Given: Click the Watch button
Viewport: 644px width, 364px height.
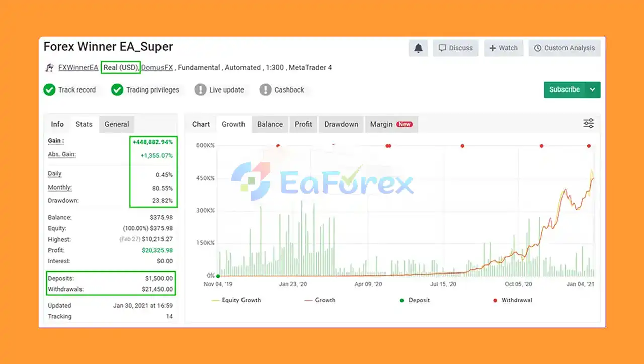Looking at the screenshot, I should pos(504,48).
